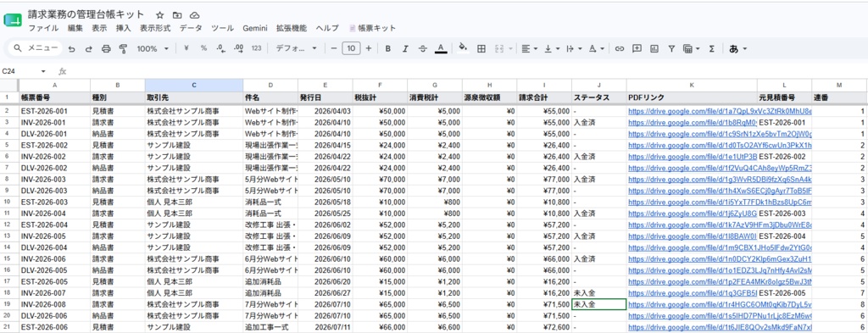Increase the font size with plus

click(x=369, y=48)
